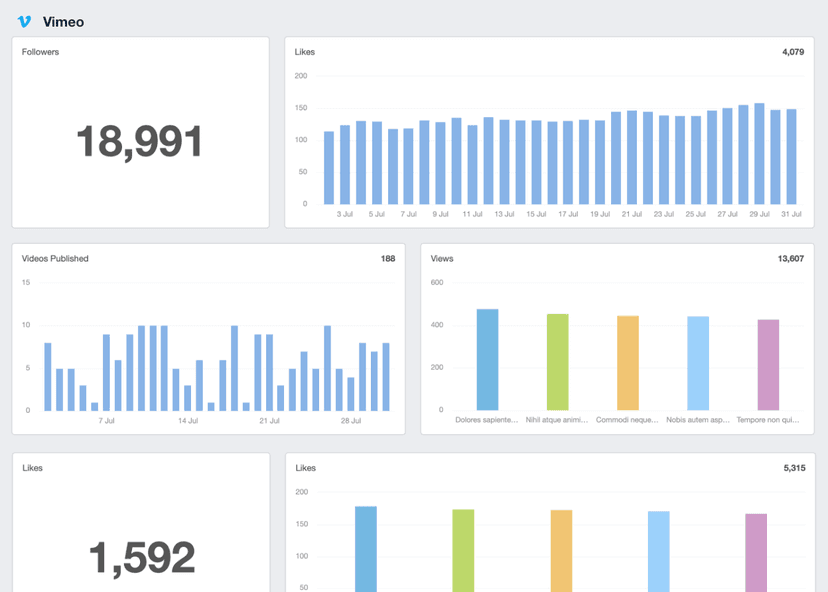Click the 13,607 total in the Views widget
This screenshot has height=592, width=828.
792,258
